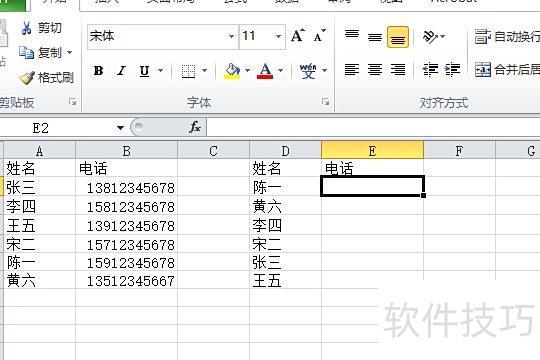Click Wrap Text (自动换行) button

[507, 37]
